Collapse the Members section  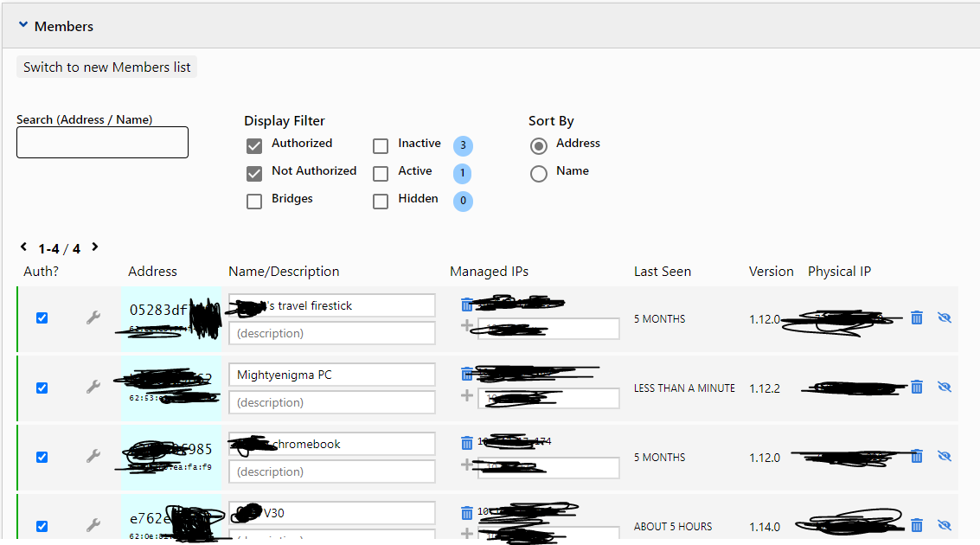23,26
